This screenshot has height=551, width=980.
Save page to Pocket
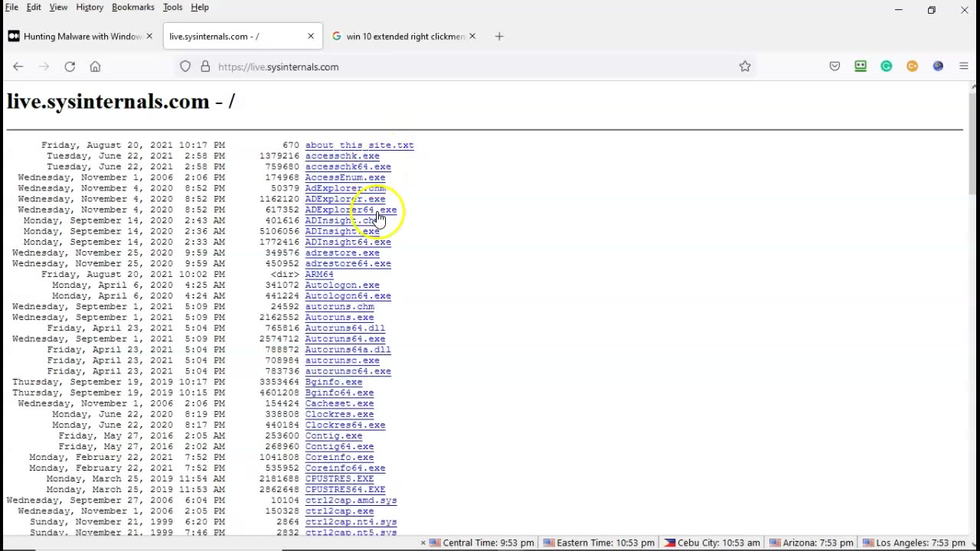click(835, 67)
